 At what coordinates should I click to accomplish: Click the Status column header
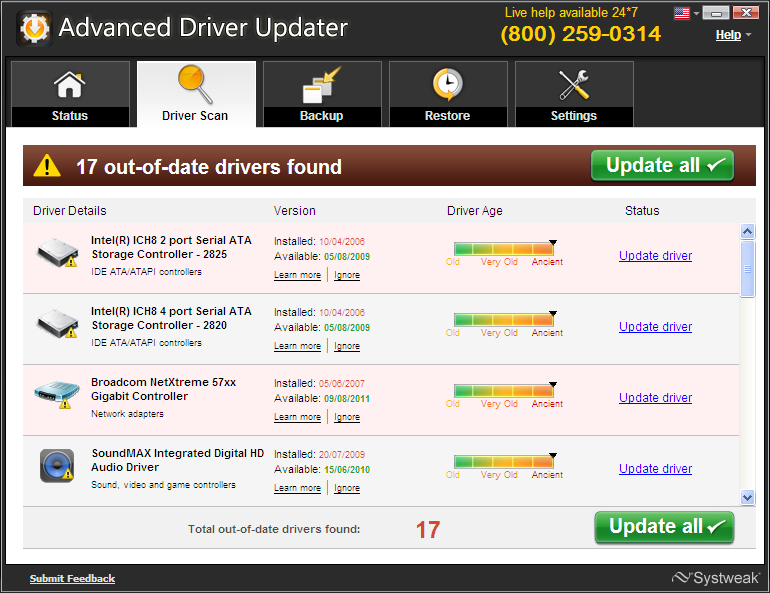click(642, 211)
